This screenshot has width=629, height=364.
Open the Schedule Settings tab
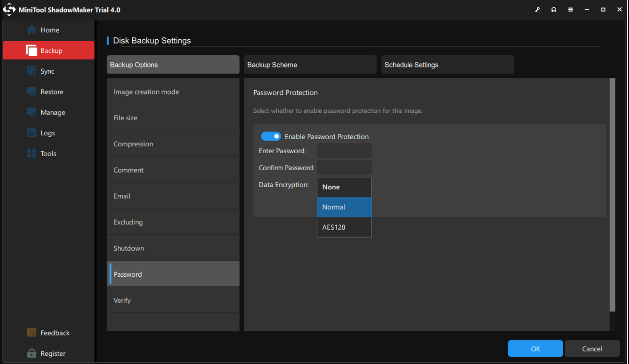point(447,65)
